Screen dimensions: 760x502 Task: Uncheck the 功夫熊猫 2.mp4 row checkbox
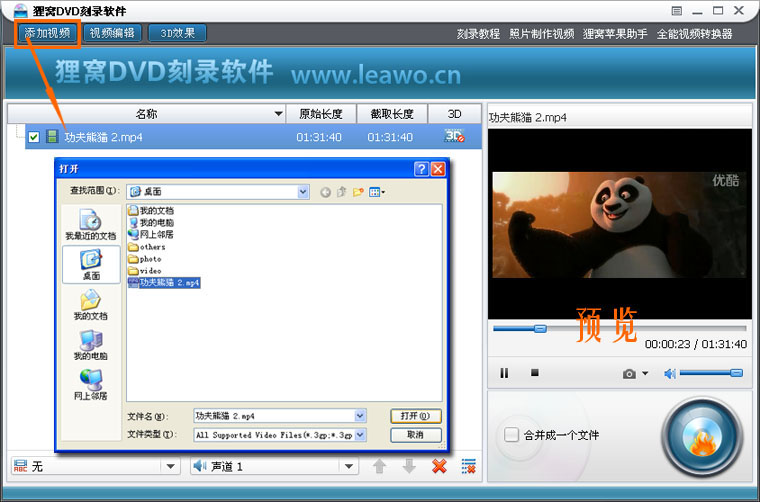[33, 137]
